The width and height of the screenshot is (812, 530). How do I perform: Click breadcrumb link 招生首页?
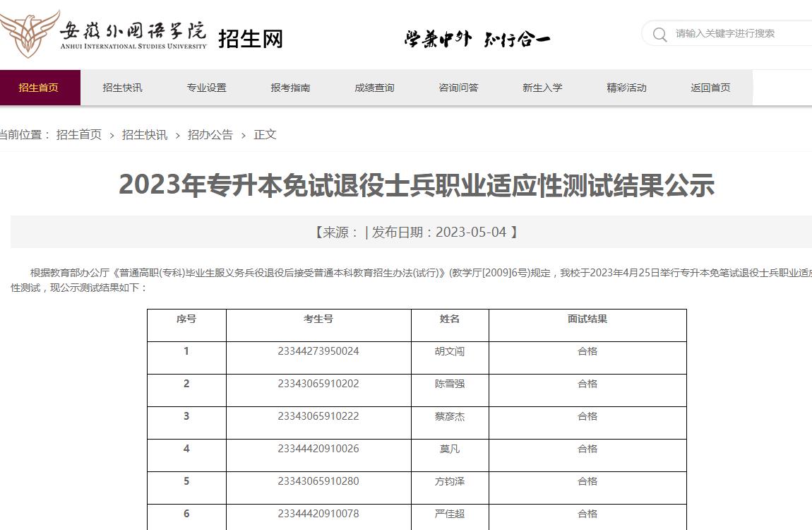(x=78, y=135)
